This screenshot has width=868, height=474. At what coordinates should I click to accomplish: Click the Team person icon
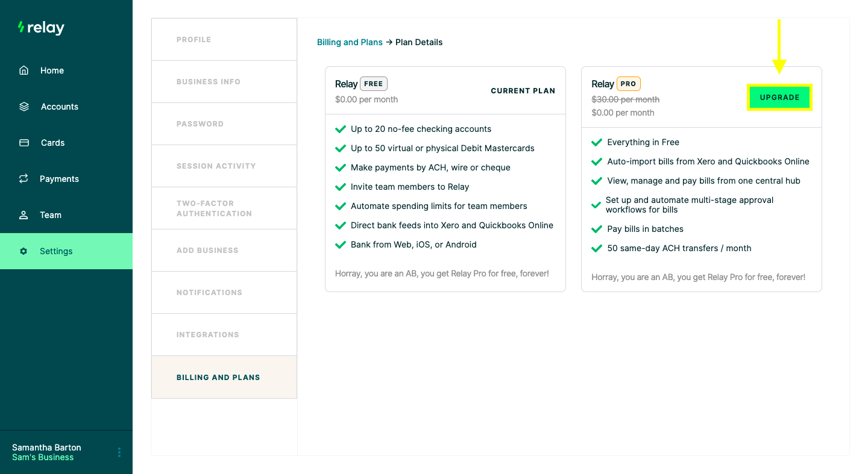24,215
